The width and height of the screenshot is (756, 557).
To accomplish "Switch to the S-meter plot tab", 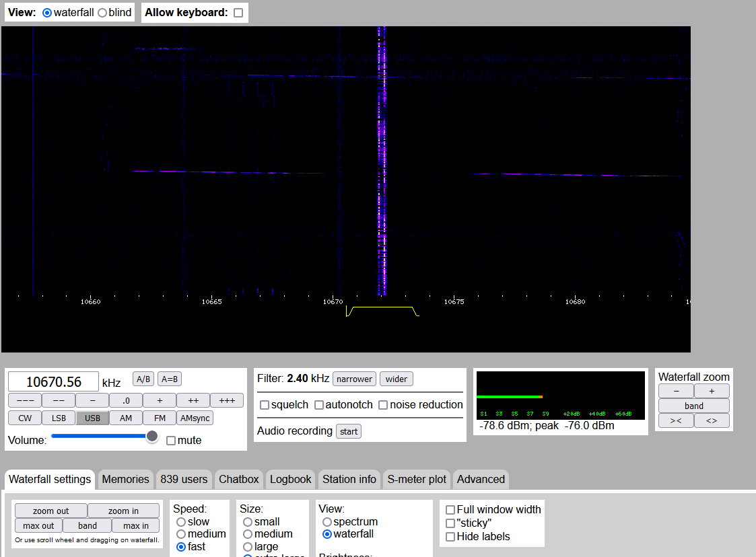I will (417, 479).
